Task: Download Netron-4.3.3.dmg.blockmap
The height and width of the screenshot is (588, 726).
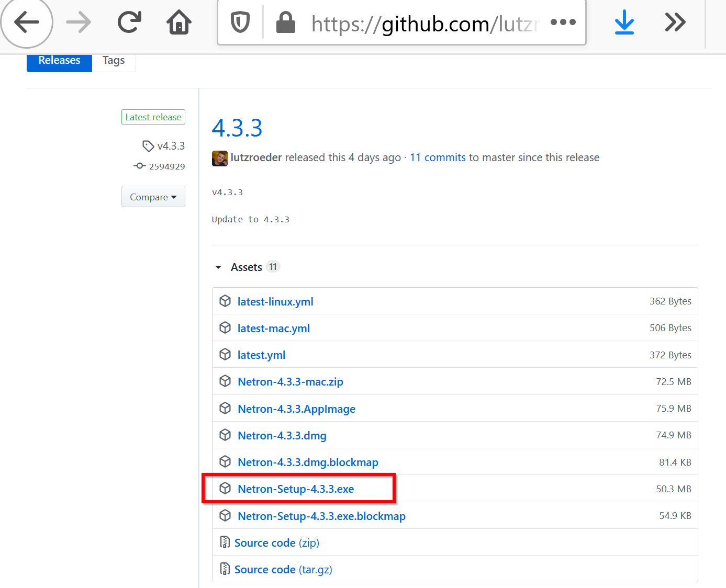Action: coord(308,462)
